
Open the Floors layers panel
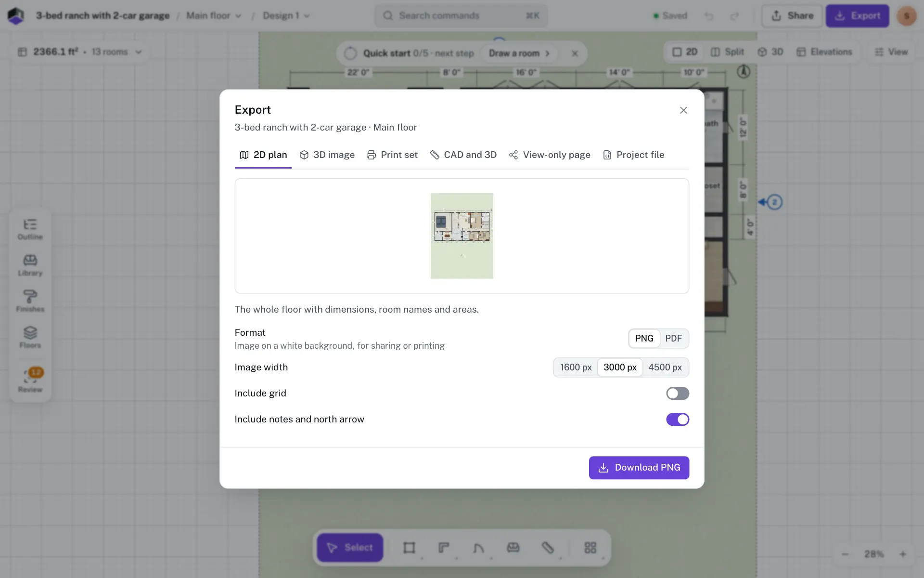tap(30, 338)
